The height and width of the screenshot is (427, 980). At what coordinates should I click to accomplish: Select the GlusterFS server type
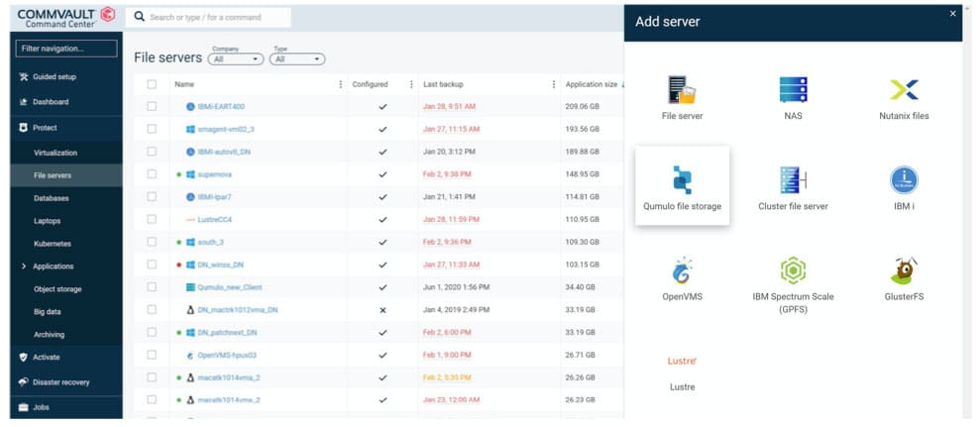(904, 278)
